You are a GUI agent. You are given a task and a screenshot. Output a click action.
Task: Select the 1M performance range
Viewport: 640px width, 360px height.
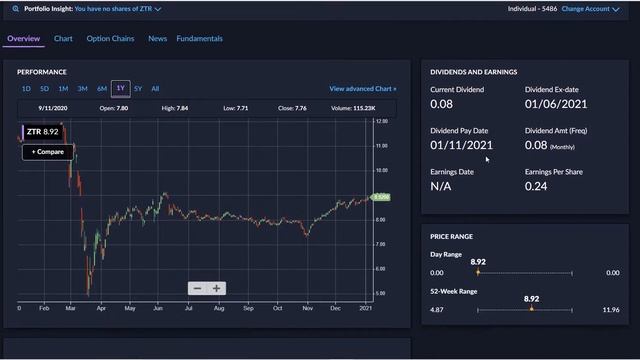(x=63, y=89)
